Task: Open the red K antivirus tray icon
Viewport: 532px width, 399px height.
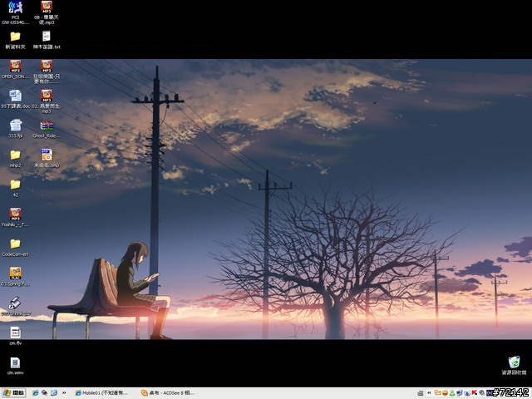Action: [x=475, y=392]
